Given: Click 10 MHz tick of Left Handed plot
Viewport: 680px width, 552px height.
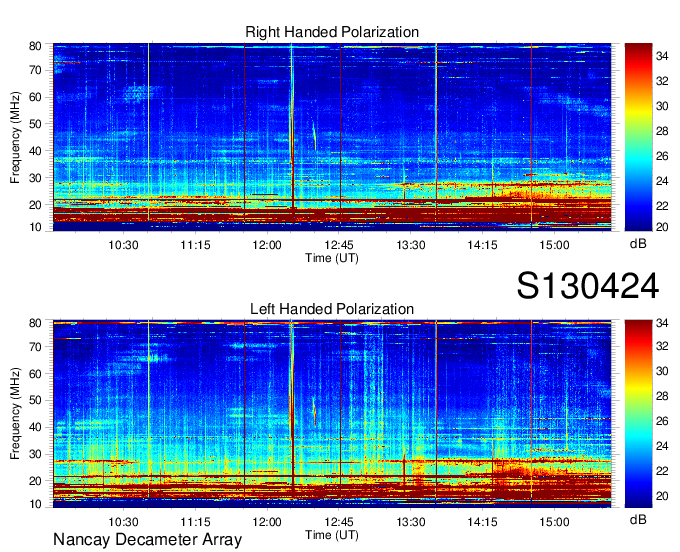Looking at the screenshot, I should 35,504.
